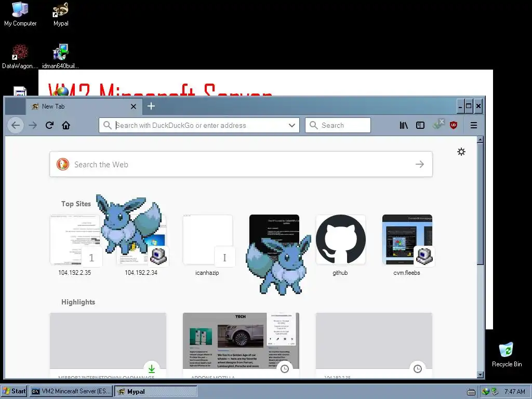Open the My Computer desktop icon

click(x=20, y=14)
